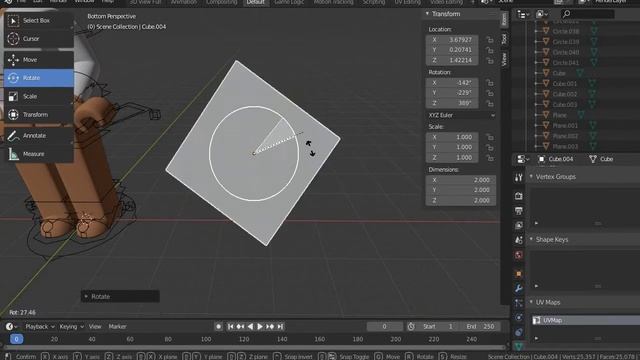Screen dimensions: 640x360
Task: Jump to the next keyframe
Action: [270, 327]
